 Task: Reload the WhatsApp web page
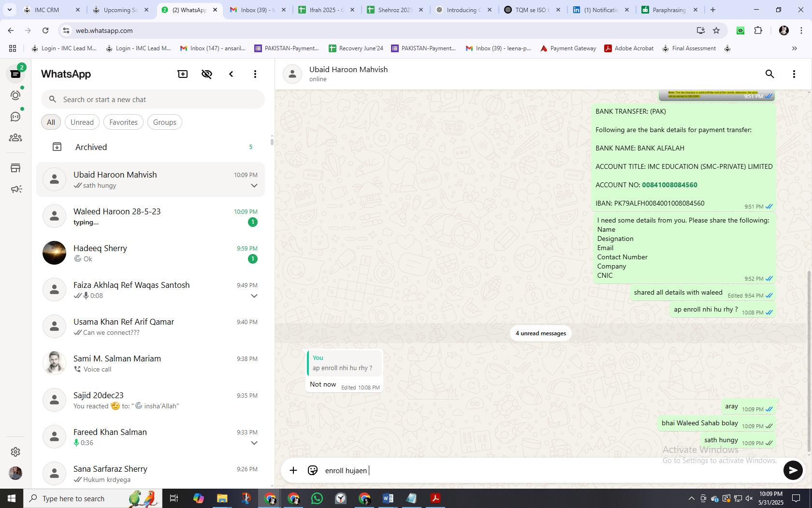click(x=45, y=30)
